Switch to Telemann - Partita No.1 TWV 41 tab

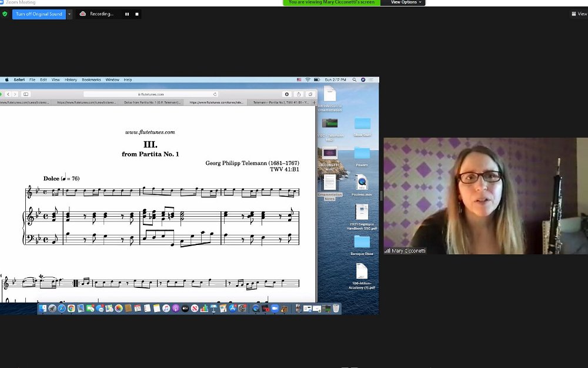tap(280, 102)
